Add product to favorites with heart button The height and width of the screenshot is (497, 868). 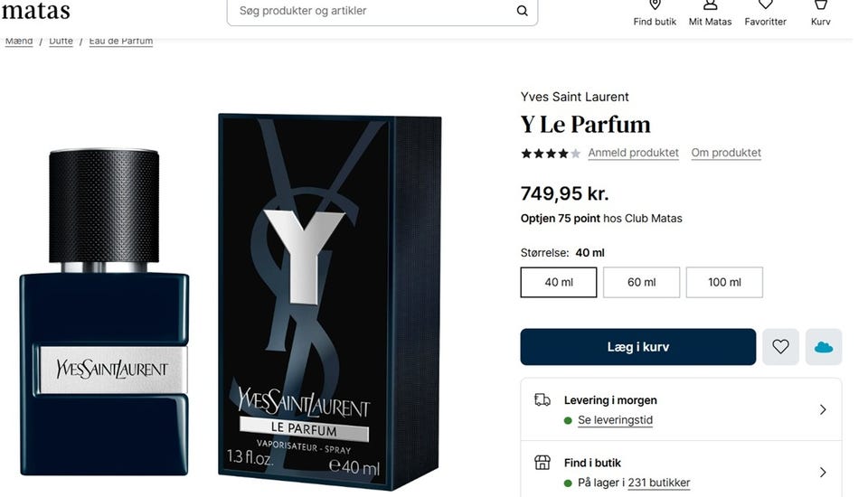780,347
